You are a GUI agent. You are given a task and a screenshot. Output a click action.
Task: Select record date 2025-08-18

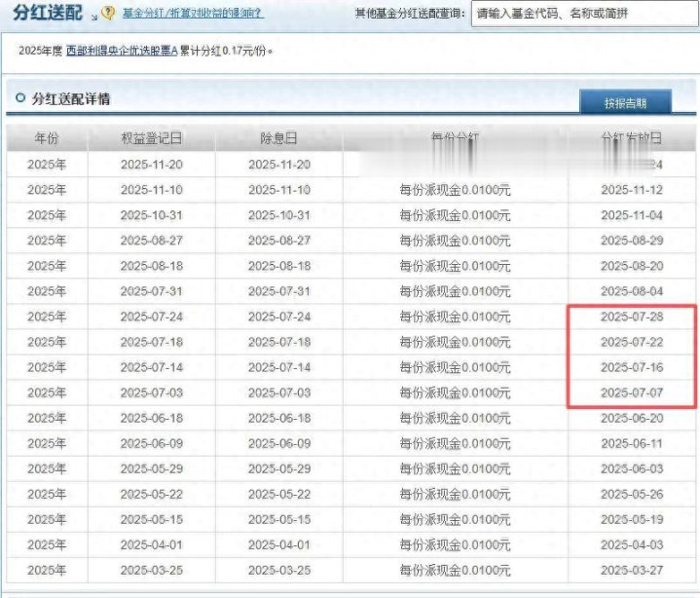152,266
